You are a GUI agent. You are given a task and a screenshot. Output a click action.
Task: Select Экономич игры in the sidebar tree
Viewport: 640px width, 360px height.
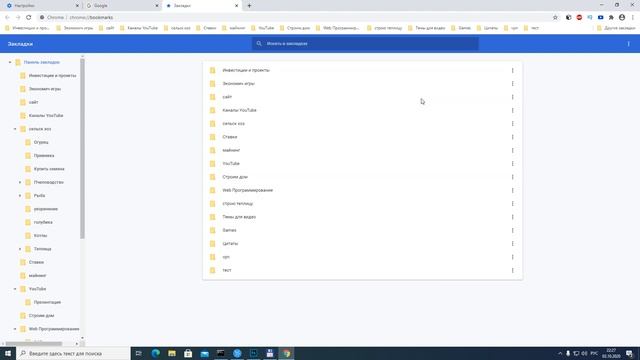(x=45, y=89)
